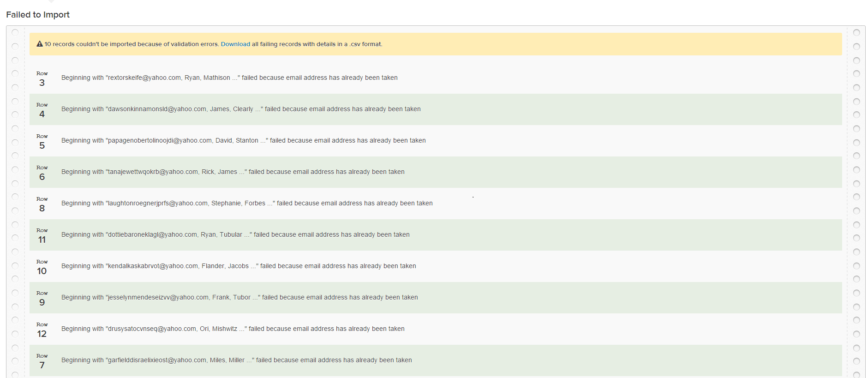The width and height of the screenshot is (868, 378).
Task: Click the Row 5 number label
Action: click(42, 142)
